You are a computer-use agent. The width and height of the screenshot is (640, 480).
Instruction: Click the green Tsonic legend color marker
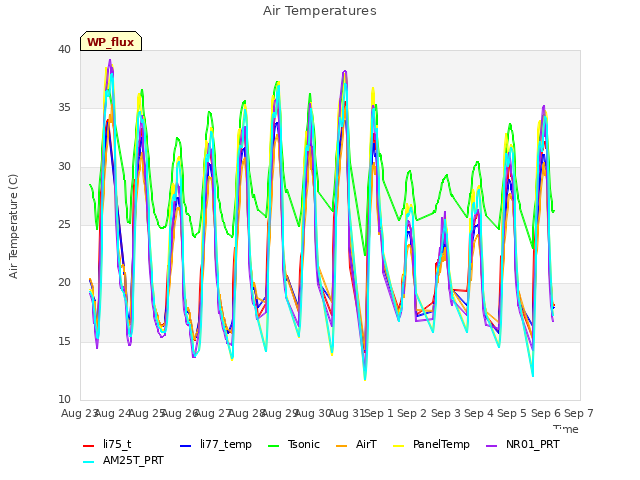click(x=273, y=446)
